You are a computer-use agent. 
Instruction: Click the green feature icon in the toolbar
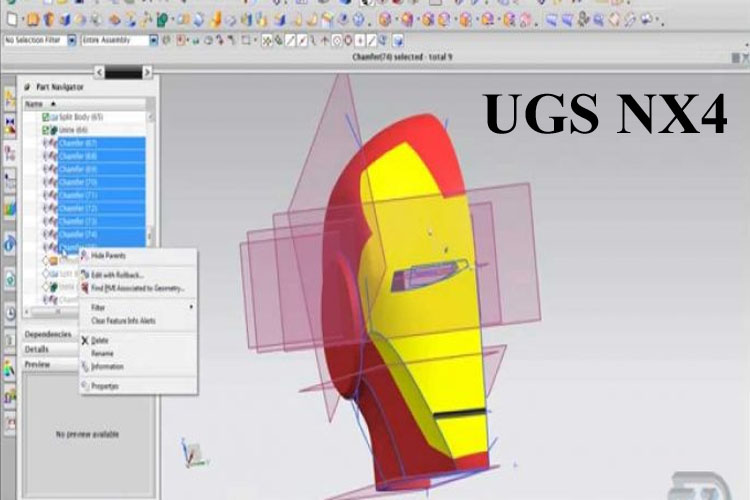point(162,20)
